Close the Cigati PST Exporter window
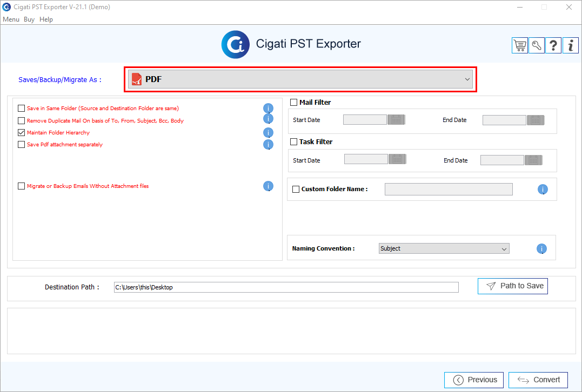Viewport: 582px width, 392px height. [x=569, y=7]
